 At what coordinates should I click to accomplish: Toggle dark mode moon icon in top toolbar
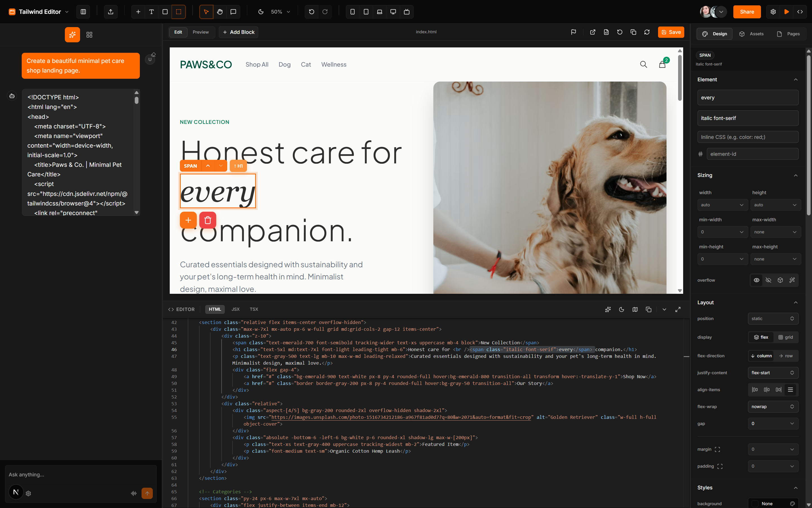[x=261, y=12]
